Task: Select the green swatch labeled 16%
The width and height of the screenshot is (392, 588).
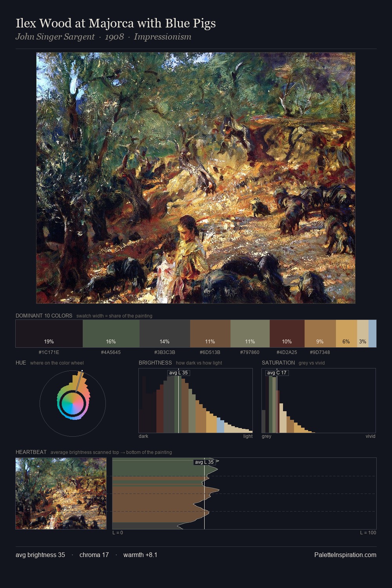Action: click(x=111, y=334)
